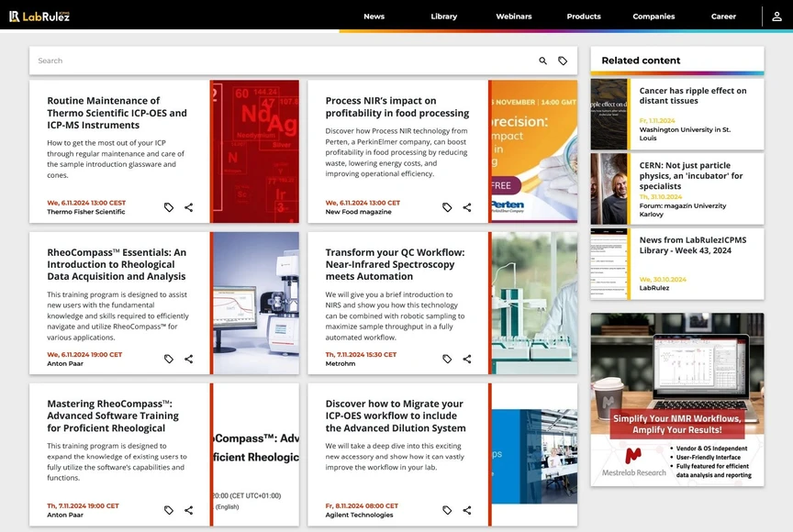
Task: Click tag icon on Mastering RheoCompass card
Action: 169,510
